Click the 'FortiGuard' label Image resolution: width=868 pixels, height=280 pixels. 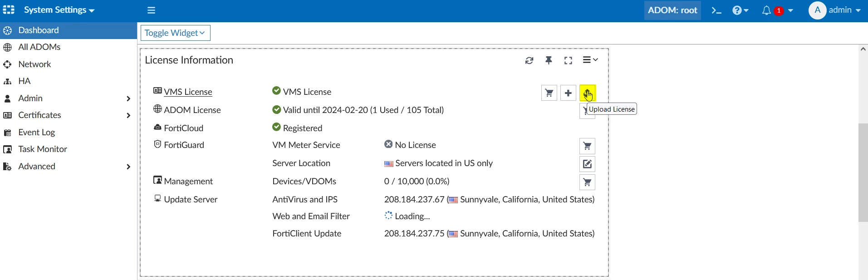tap(184, 145)
